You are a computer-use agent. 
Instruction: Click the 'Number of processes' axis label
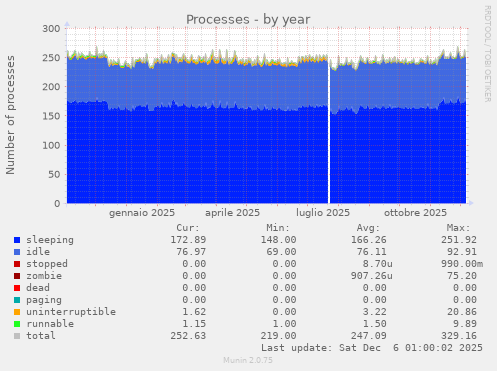click(x=10, y=115)
